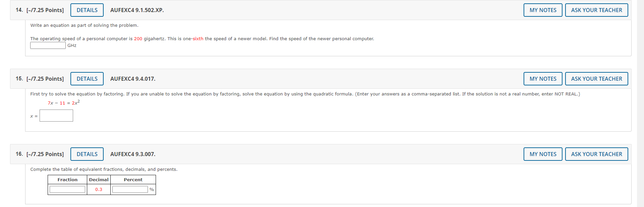Click the GHz answer box in question 14
644x207 pixels.
click(x=48, y=45)
